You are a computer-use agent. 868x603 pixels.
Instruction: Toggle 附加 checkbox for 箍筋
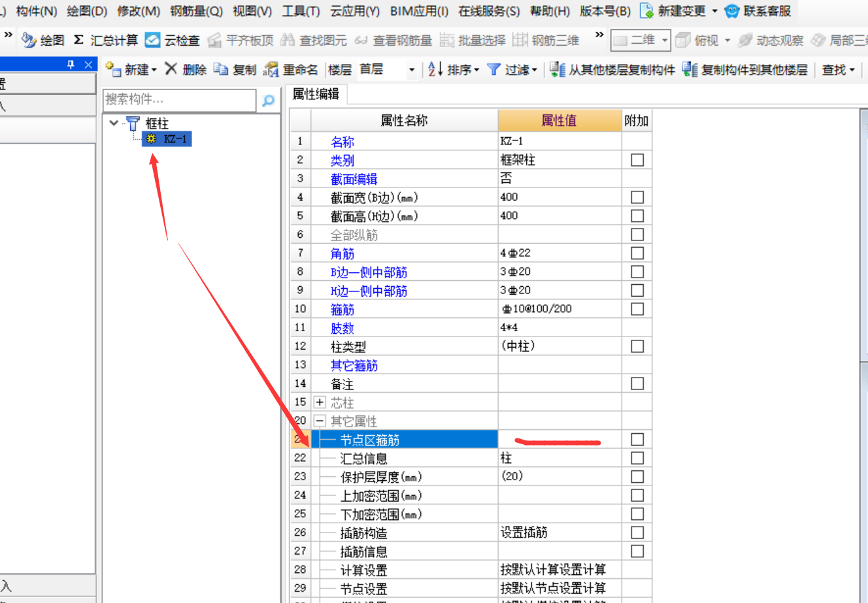pyautogui.click(x=637, y=309)
